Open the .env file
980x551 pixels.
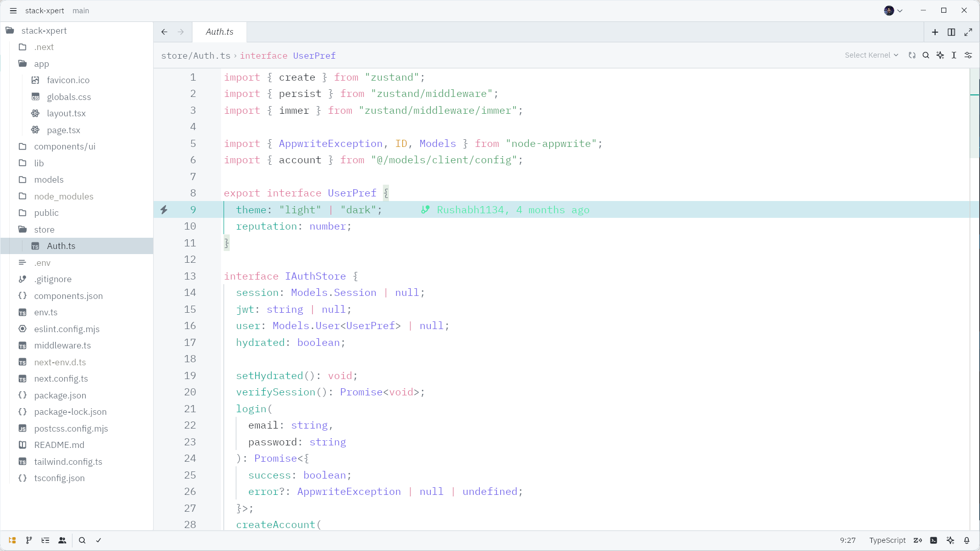click(77, 263)
